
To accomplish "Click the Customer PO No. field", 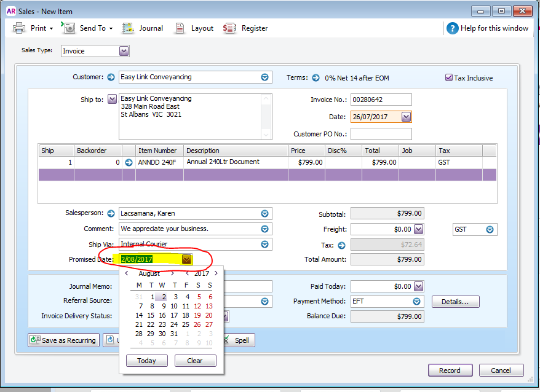I will 381,134.
